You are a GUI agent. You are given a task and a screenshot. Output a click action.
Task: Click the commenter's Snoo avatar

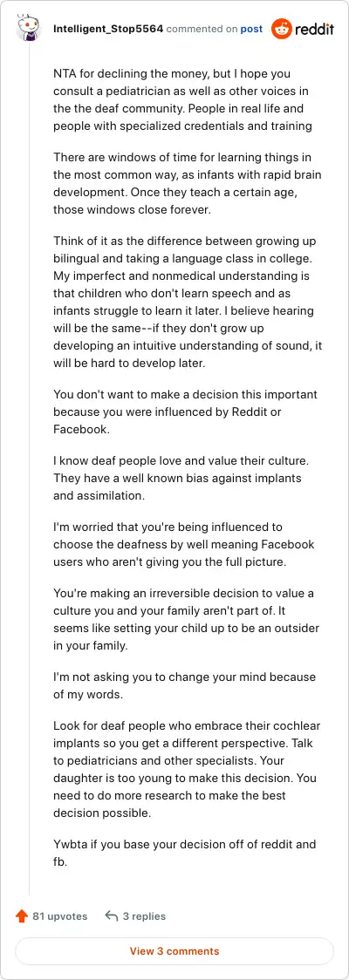28,29
